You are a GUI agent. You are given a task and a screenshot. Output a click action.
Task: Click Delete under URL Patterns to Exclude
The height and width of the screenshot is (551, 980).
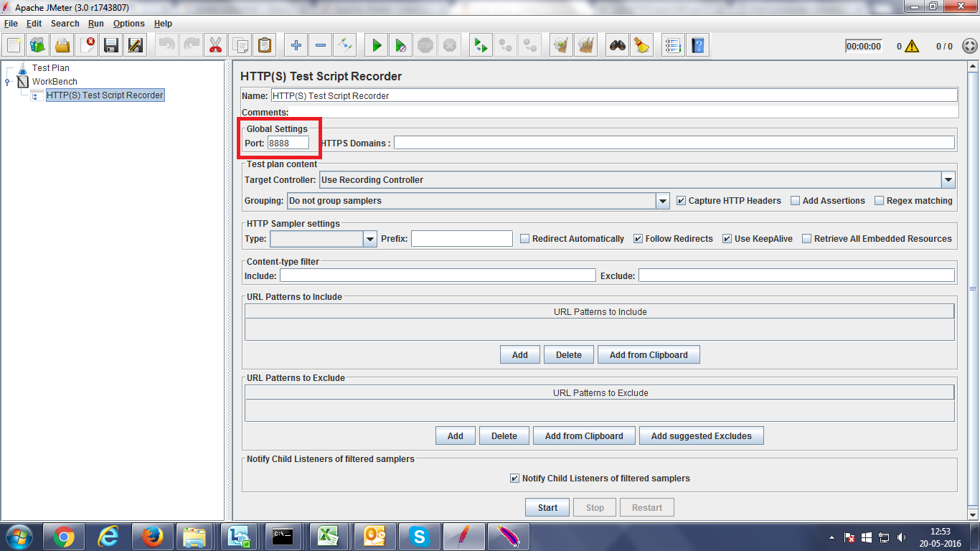(x=504, y=435)
